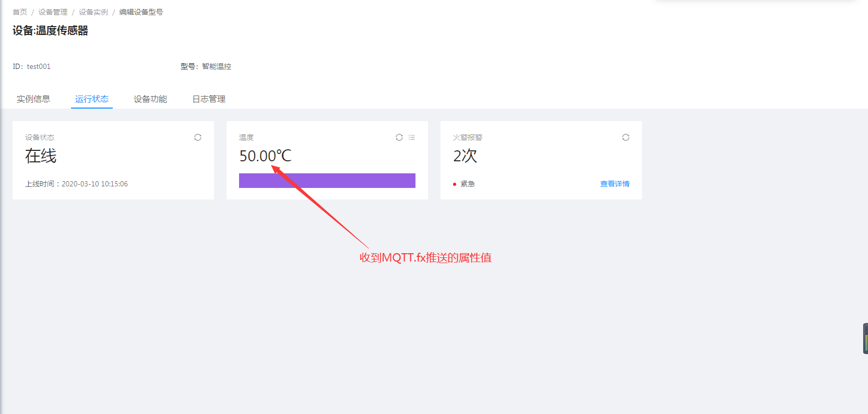Refresh the 火警报警 card
The height and width of the screenshot is (414, 868).
coord(626,137)
